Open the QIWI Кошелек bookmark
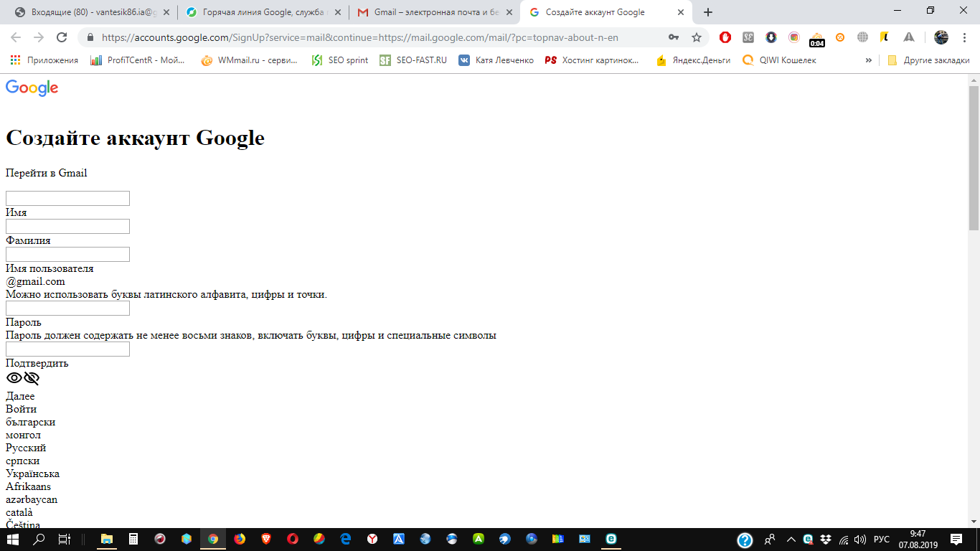Viewport: 980px width, 551px height. 779,60
